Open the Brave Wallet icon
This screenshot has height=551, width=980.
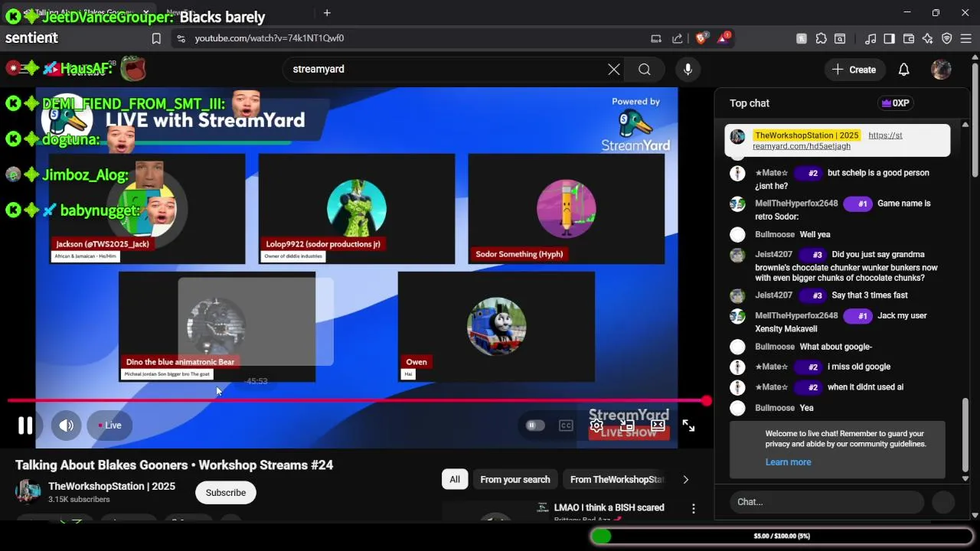909,39
